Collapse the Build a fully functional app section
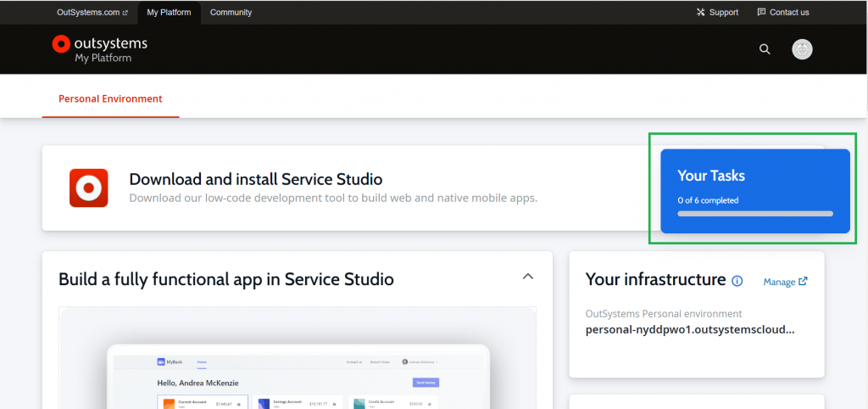This screenshot has height=409, width=868. pos(528,276)
